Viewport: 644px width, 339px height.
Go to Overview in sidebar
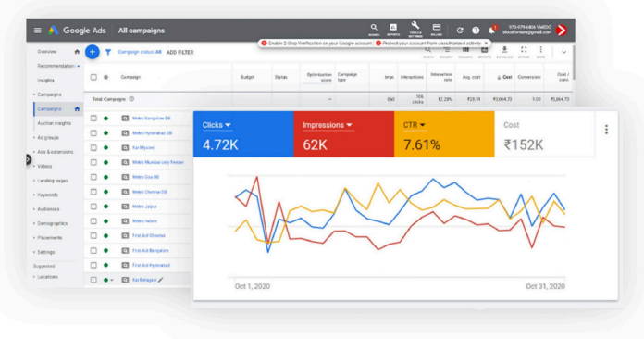tap(47, 52)
